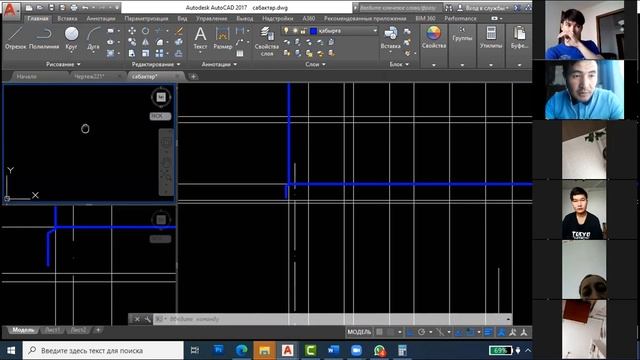Image resolution: width=640 pixels, height=360 pixels.
Task: Toggle snap mode in status bar
Action: [391, 332]
